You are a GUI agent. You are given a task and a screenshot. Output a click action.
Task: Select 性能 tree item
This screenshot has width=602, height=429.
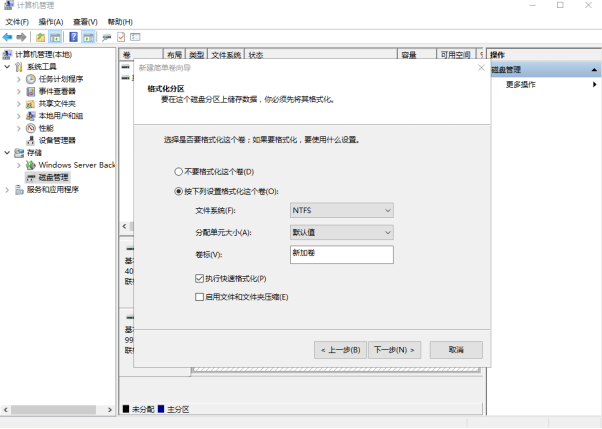(46, 128)
